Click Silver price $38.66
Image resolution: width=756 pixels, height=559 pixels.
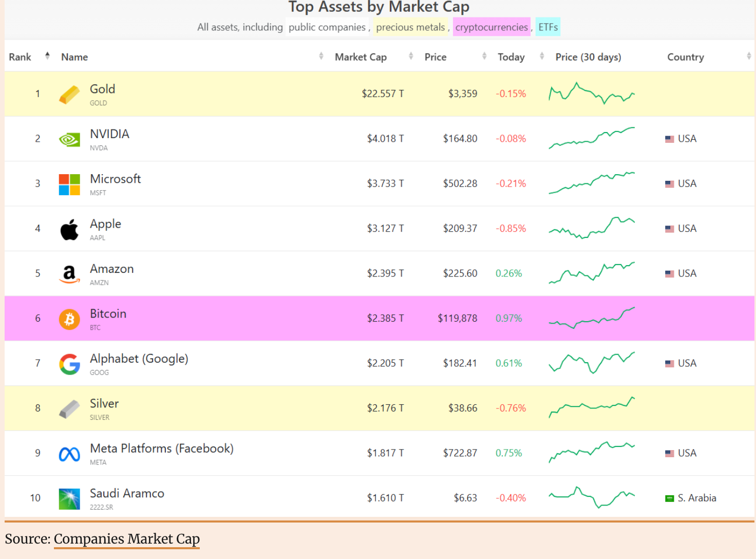tap(463, 408)
